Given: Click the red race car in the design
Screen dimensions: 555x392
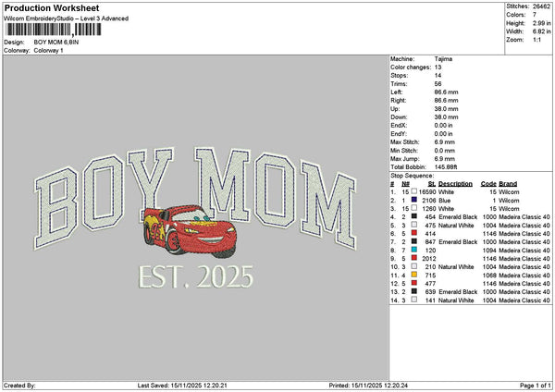Looking at the screenshot, I should [x=190, y=231].
